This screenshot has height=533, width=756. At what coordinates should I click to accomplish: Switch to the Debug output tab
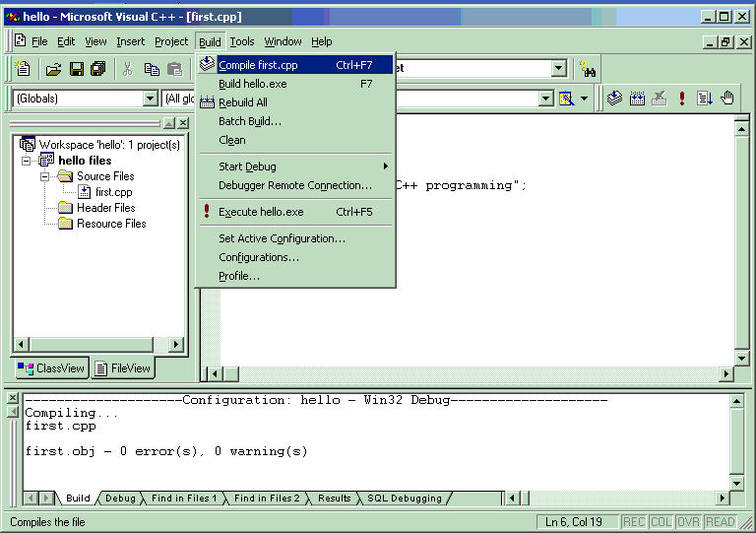click(x=120, y=498)
